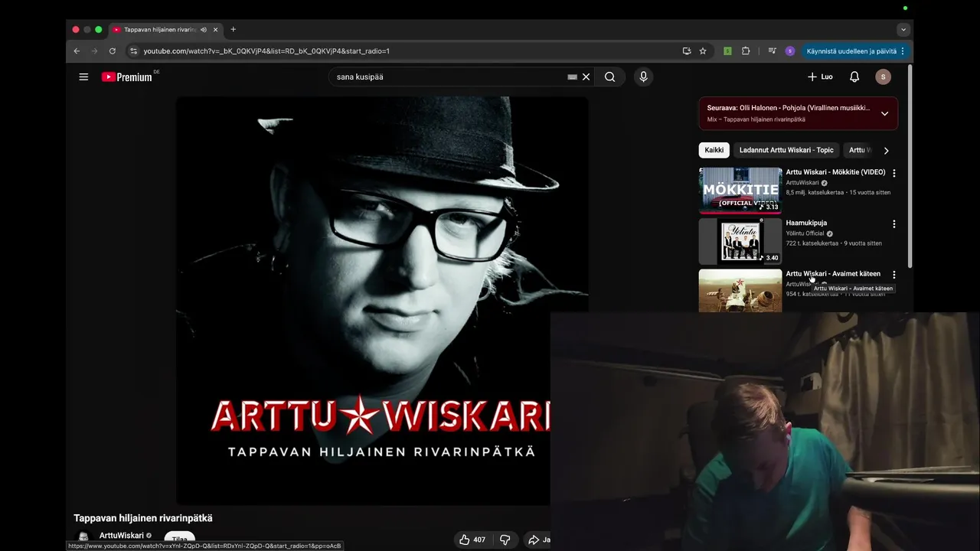
Task: Open the Haamukipuja video title
Action: pos(806,223)
